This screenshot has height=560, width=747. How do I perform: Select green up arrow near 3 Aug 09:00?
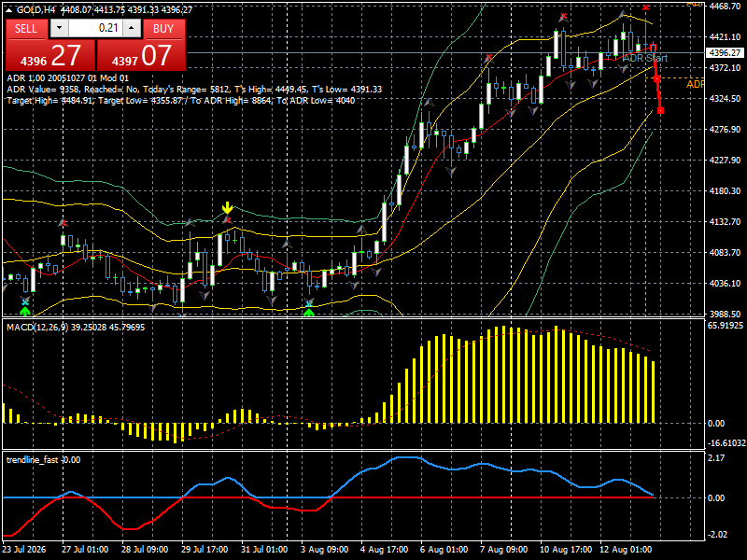pyautogui.click(x=309, y=313)
